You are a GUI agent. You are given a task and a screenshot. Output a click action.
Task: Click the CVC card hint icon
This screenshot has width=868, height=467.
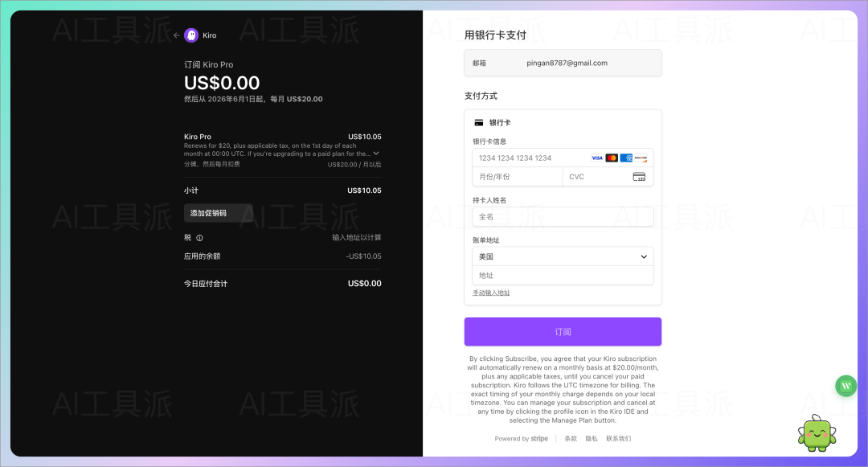click(639, 177)
